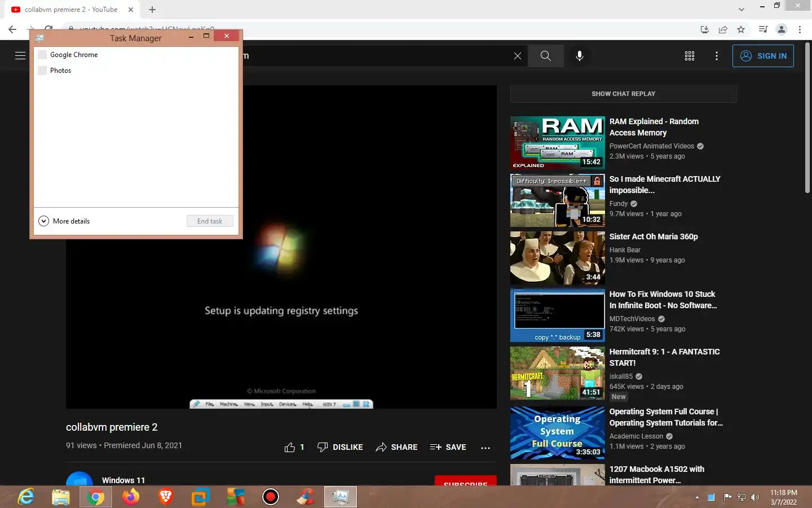Open Operating System Full Course video title
This screenshot has height=508, width=812.
tap(666, 417)
